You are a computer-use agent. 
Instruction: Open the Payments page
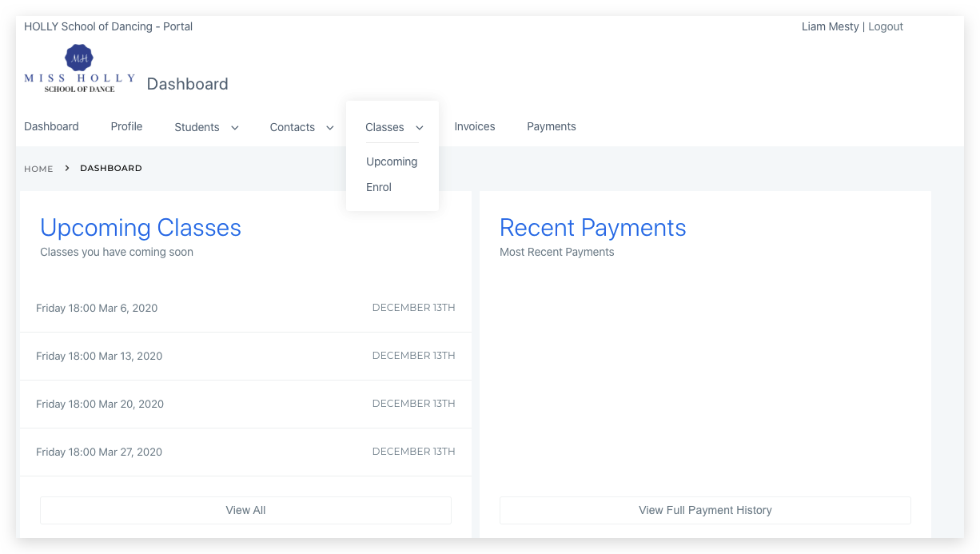551,126
